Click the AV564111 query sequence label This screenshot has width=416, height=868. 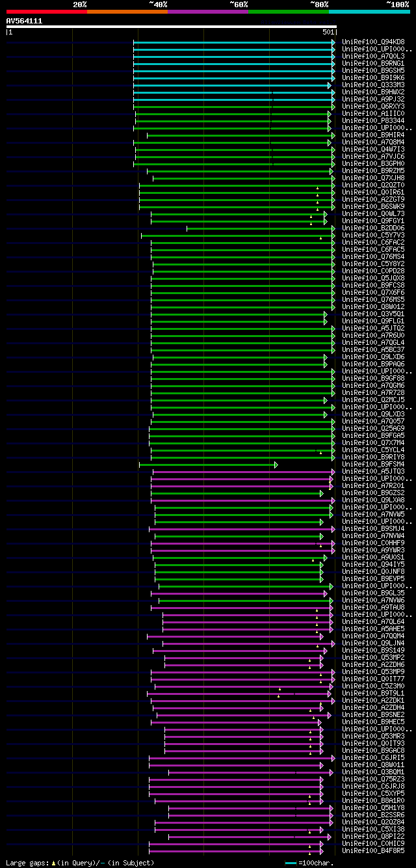point(25,21)
